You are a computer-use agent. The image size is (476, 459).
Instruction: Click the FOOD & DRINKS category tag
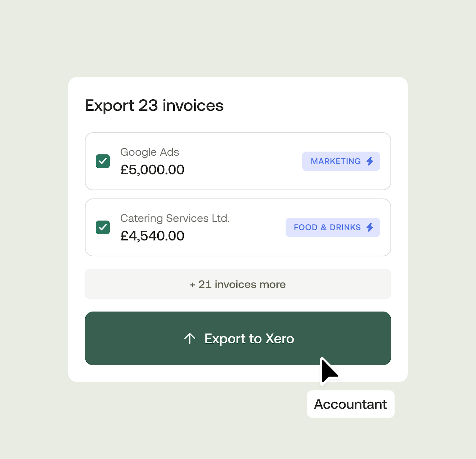(x=333, y=227)
